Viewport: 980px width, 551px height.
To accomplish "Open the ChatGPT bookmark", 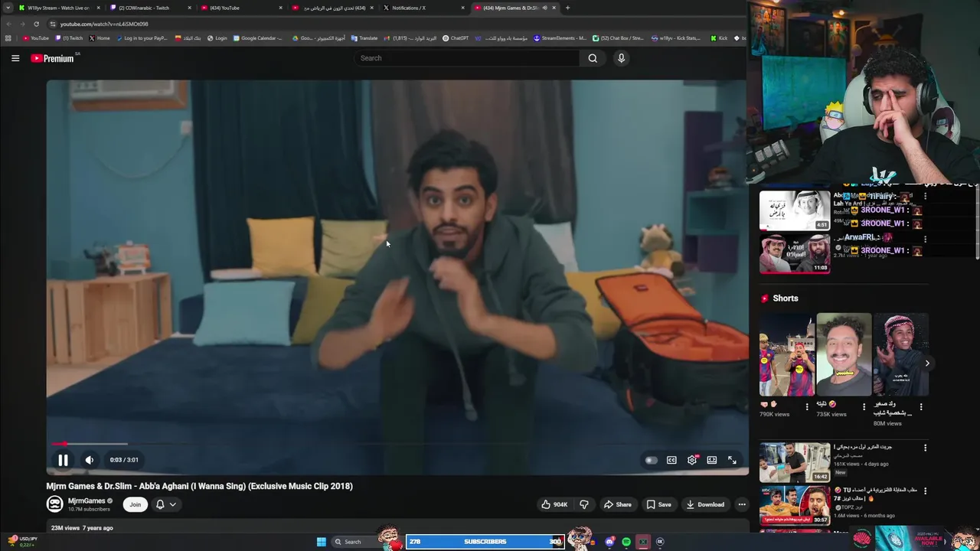I will [x=456, y=38].
